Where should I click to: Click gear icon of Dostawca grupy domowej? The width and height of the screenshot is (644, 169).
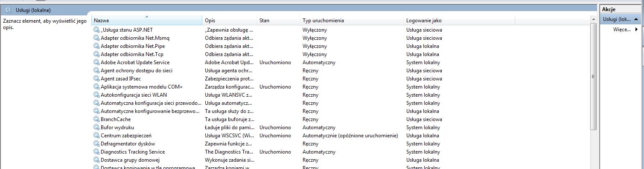pos(96,160)
